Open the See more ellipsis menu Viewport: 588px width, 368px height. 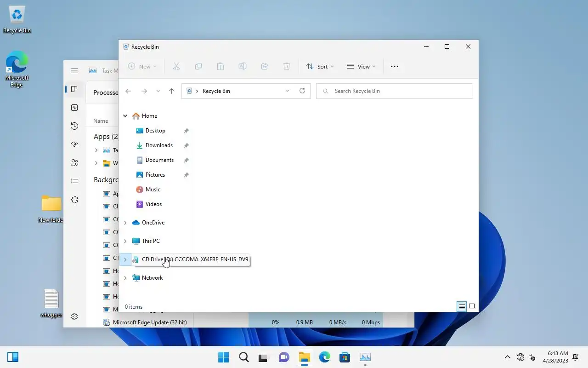coord(395,67)
